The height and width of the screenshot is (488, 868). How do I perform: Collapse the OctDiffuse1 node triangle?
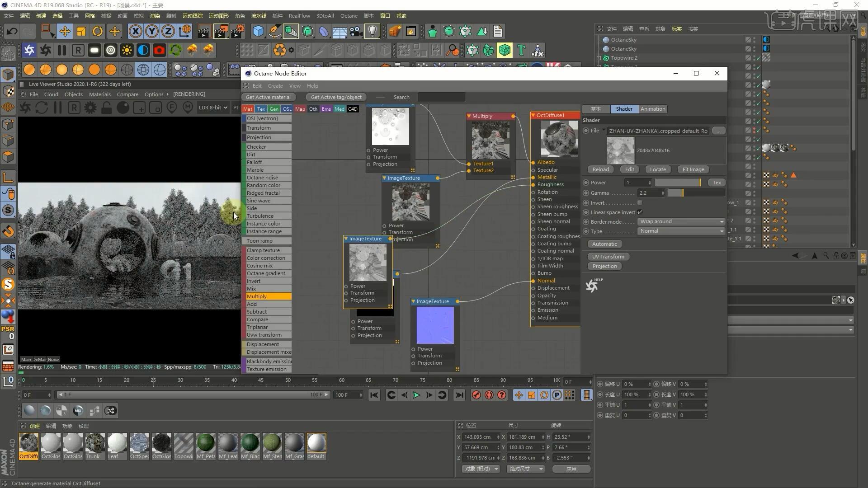click(x=533, y=115)
